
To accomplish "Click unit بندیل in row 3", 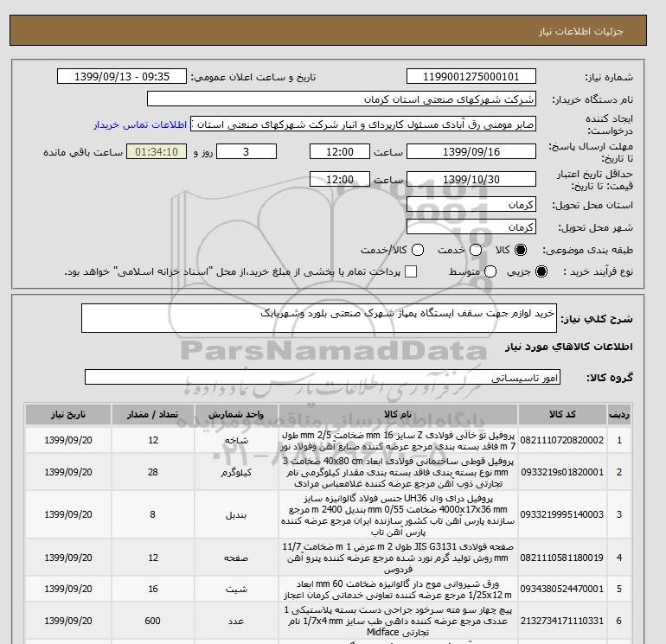I will click(236, 515).
